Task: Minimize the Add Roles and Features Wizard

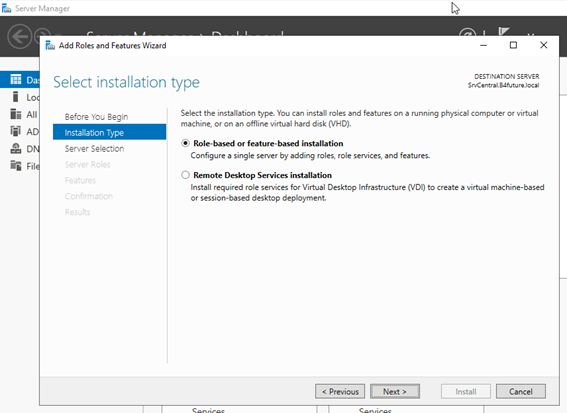Action: point(483,45)
